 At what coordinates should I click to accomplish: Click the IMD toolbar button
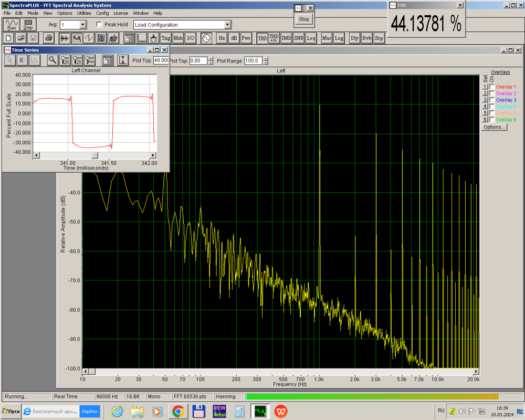coord(287,38)
